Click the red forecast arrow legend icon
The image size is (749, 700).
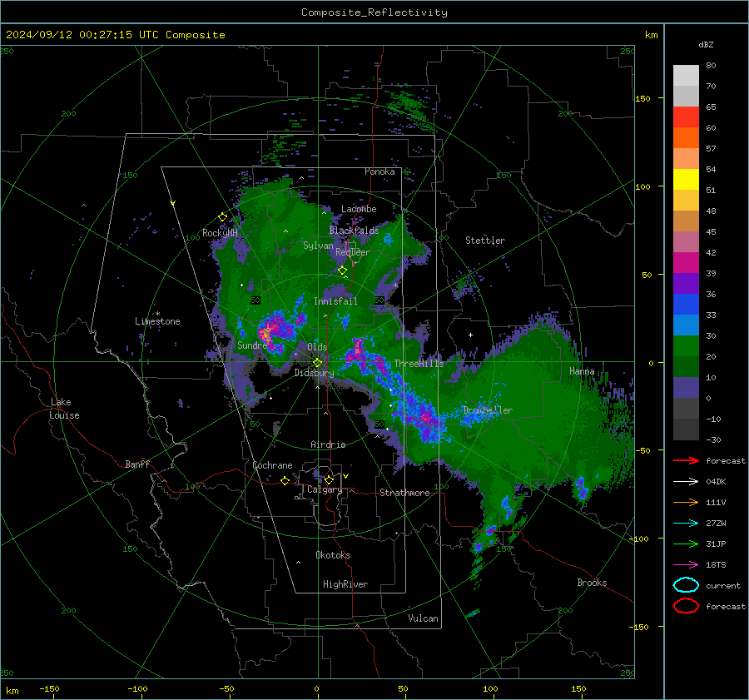(x=686, y=460)
